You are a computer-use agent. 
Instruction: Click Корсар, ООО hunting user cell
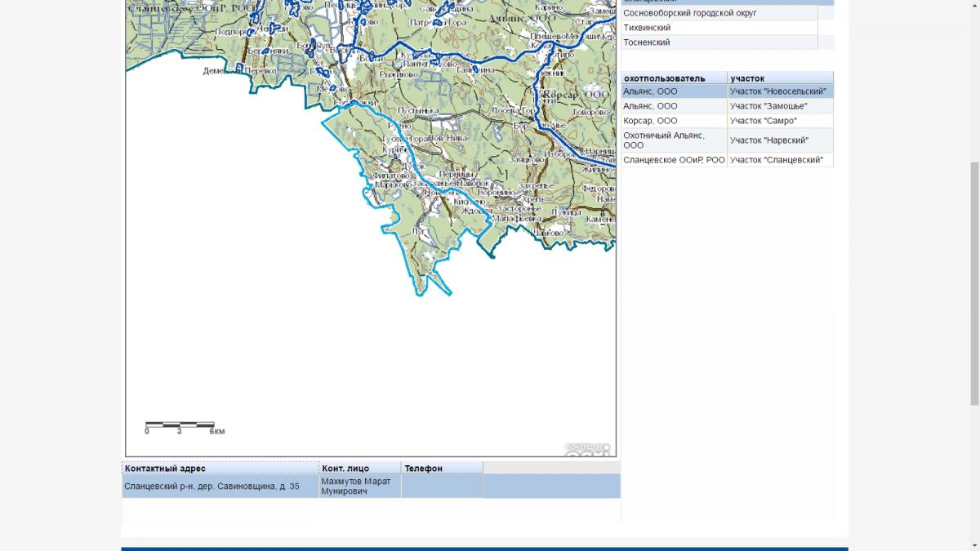(x=674, y=121)
